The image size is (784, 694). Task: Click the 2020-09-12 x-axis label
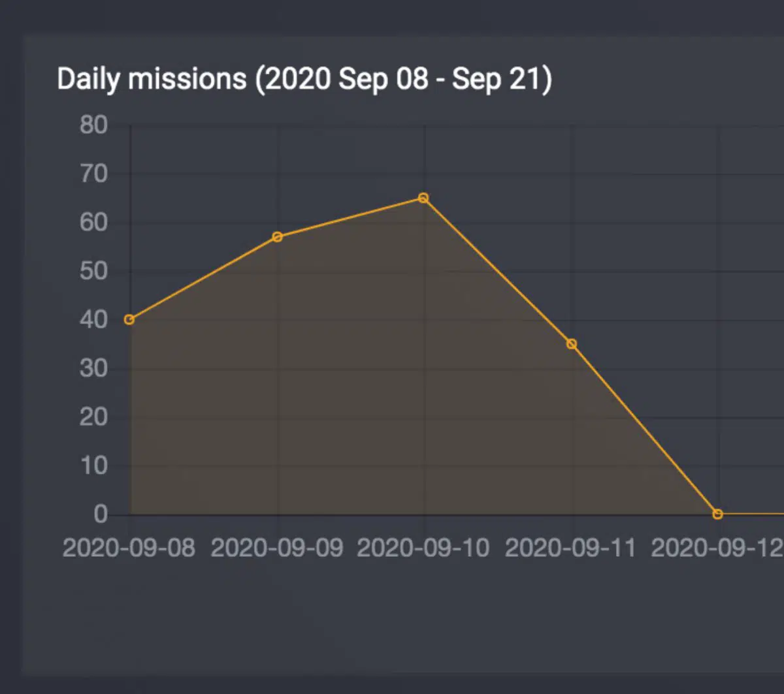(717, 548)
